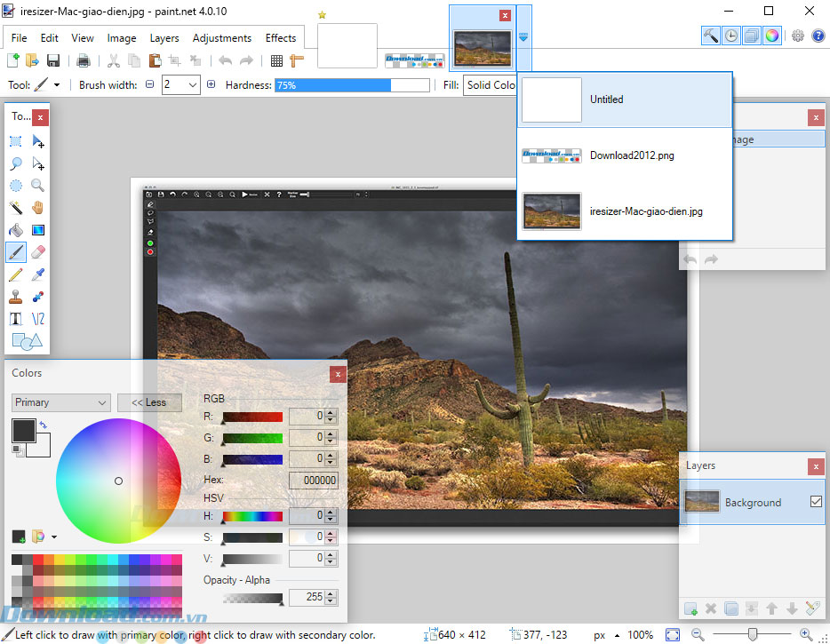Select the Line/Curve tool
830x644 pixels.
[x=38, y=319]
